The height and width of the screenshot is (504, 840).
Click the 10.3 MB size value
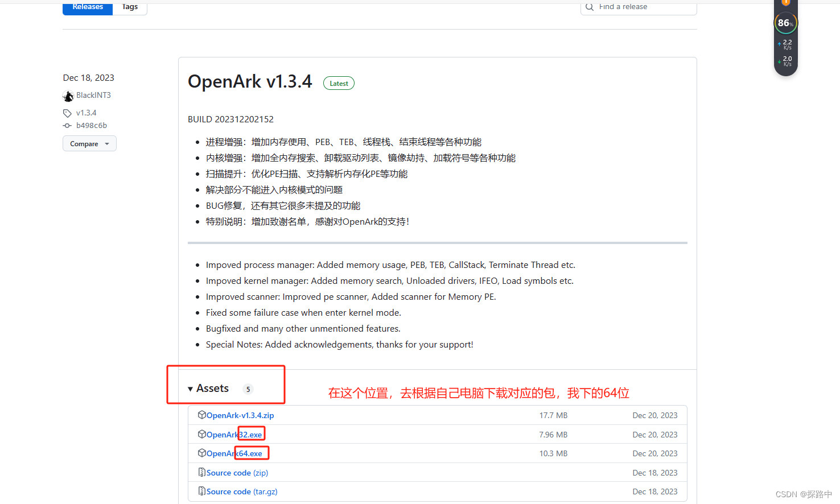[x=553, y=453]
